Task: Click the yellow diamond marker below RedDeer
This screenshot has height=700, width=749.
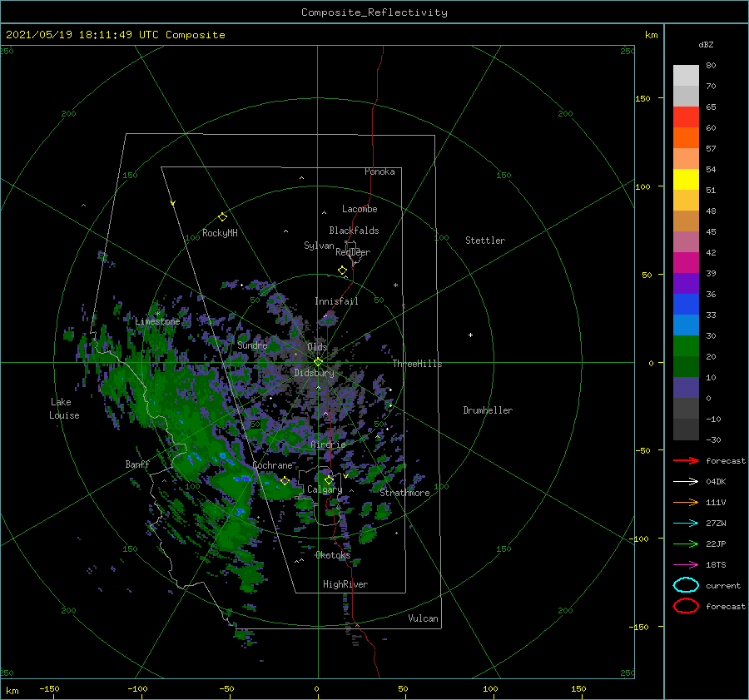Action: click(x=342, y=271)
